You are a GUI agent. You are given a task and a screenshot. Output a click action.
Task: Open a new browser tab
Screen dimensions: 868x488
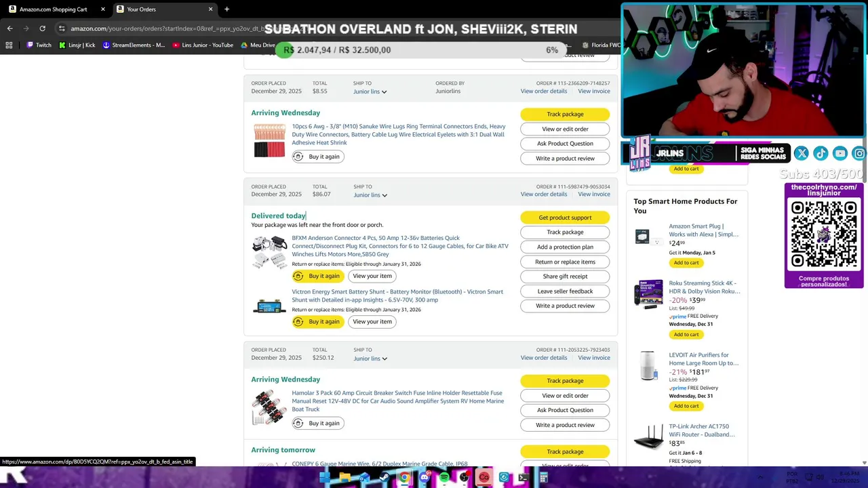[x=226, y=9]
